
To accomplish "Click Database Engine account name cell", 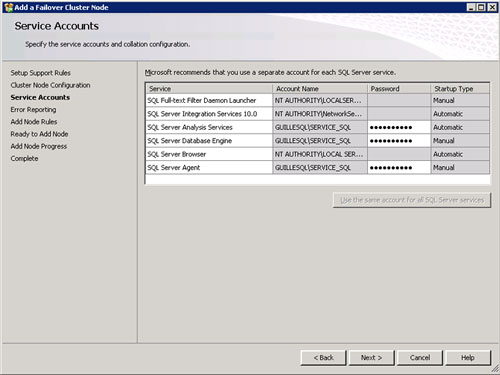I will (320, 141).
